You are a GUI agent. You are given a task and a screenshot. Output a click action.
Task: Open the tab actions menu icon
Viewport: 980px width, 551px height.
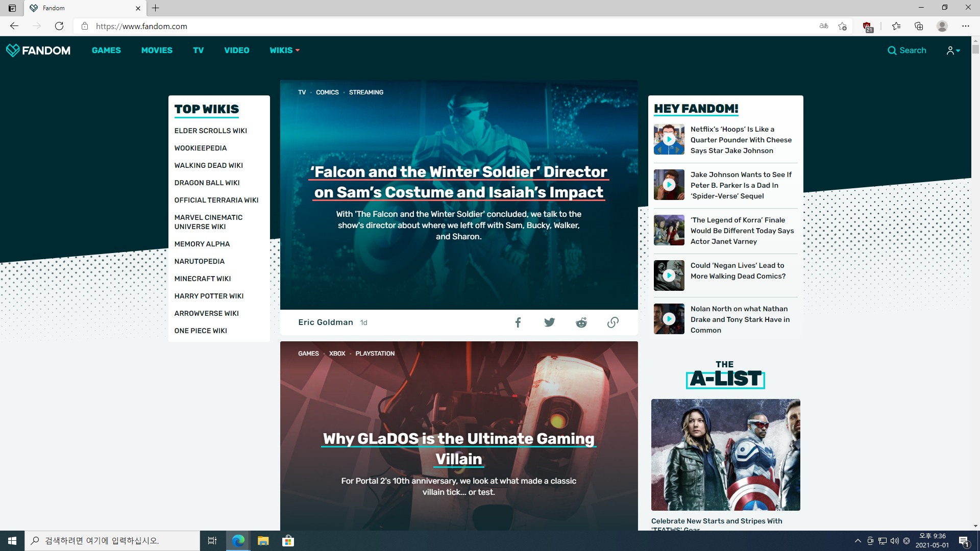pos(12,8)
